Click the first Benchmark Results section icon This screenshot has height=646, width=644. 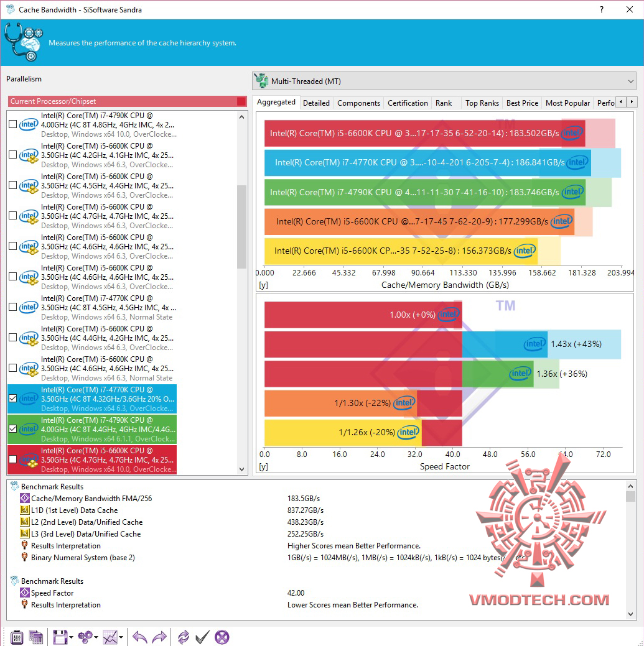click(x=14, y=487)
